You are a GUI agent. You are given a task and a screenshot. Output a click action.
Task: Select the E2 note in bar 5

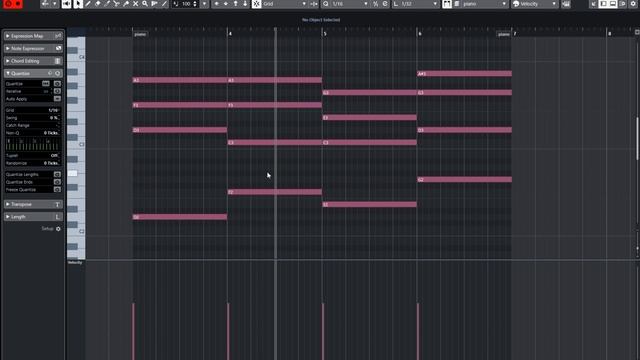369,204
